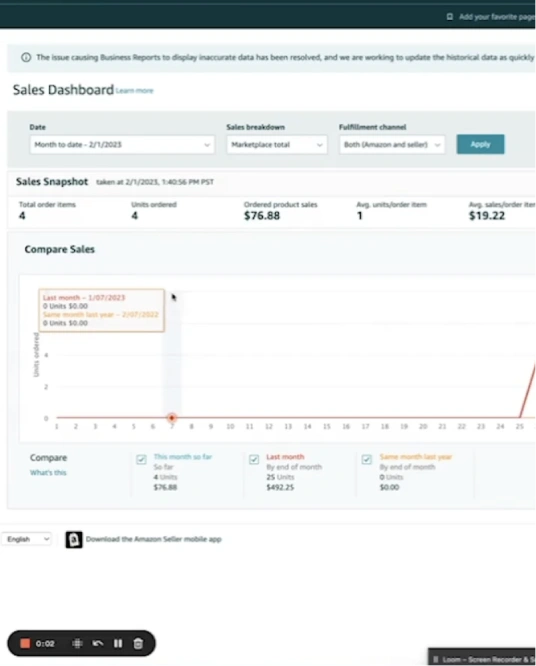Open the English language dropdown

28,539
